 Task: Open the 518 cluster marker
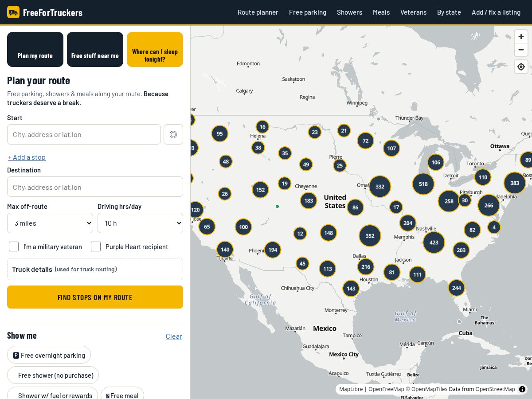click(x=423, y=184)
